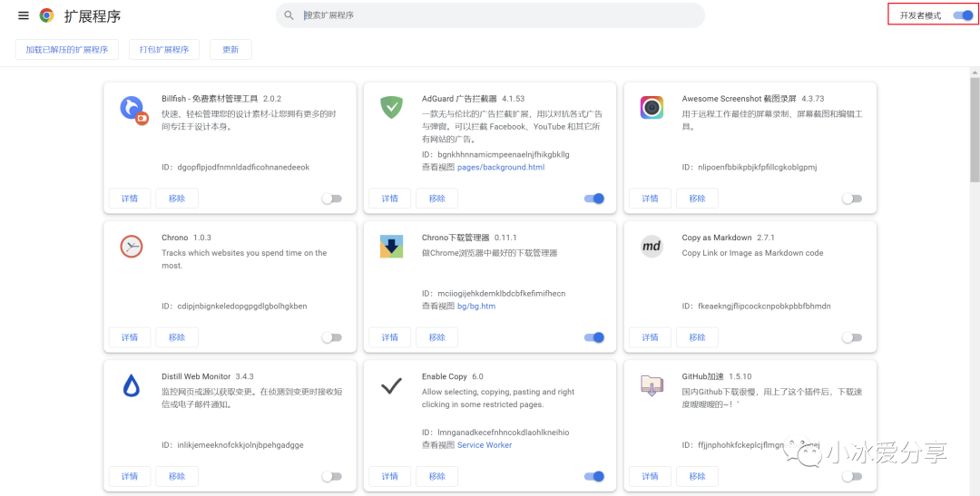Remove AdGuard via 移除 button

[436, 198]
